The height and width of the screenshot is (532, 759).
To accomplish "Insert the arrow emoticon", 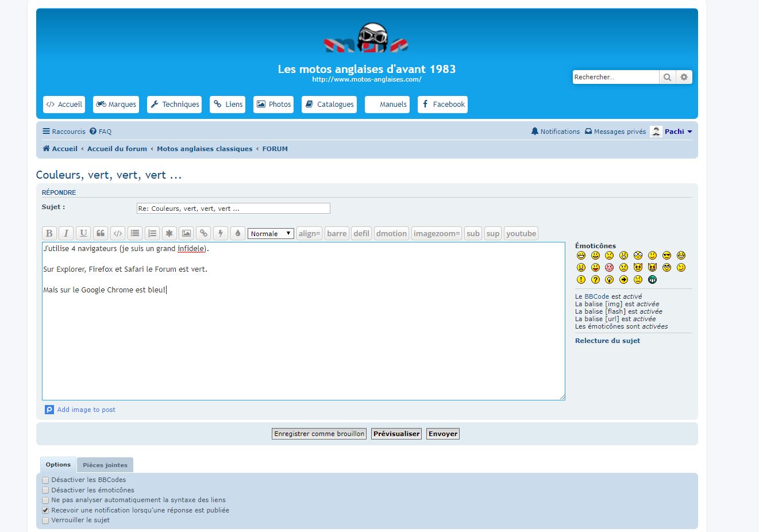I will coord(624,279).
